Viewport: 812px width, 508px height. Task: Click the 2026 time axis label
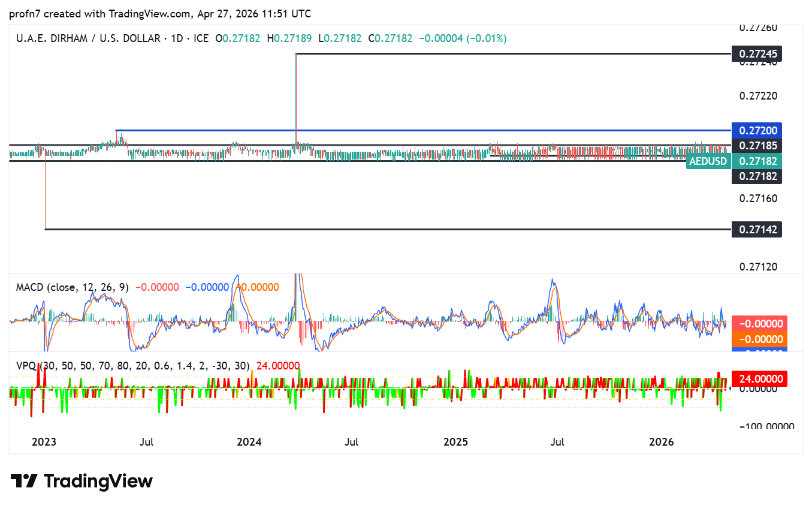coord(662,442)
